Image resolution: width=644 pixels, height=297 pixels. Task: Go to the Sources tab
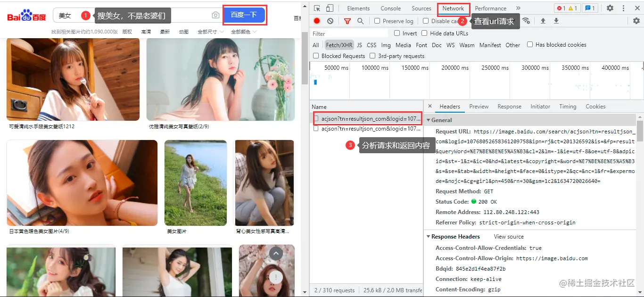[421, 8]
